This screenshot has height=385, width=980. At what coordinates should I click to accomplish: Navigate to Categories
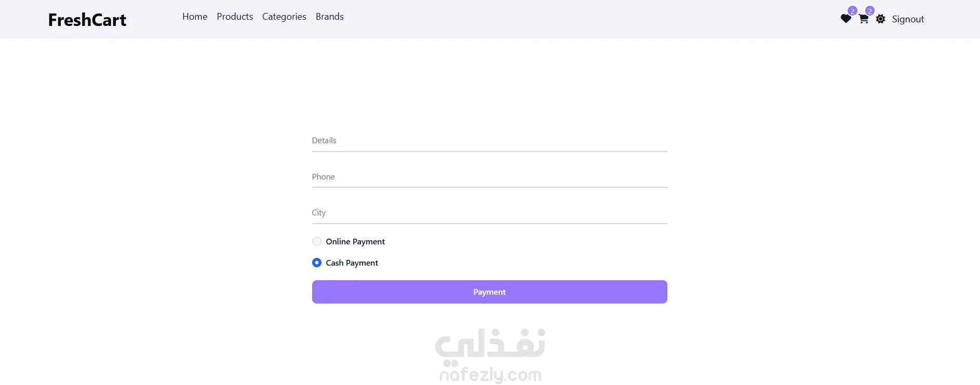[x=284, y=17]
